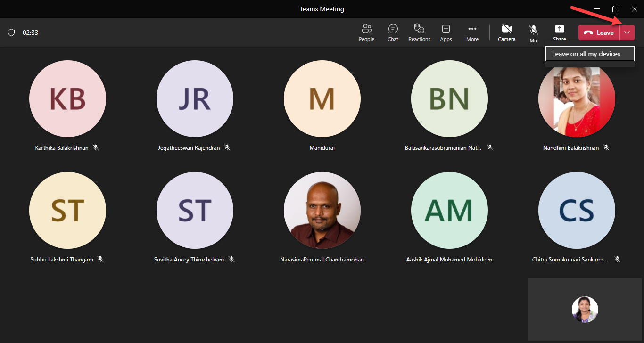Open the Apps panel
The width and height of the screenshot is (644, 343).
(x=446, y=33)
